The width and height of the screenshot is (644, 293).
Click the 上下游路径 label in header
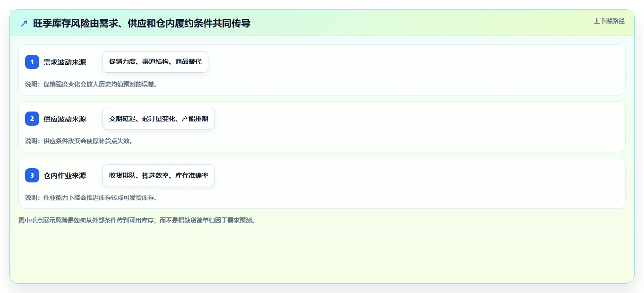(609, 21)
